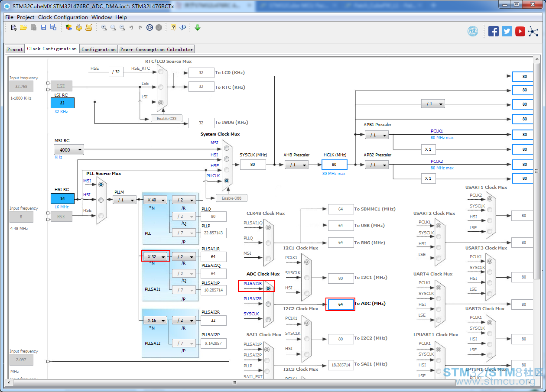Open the PLLSAI2 X 16 multiplier dropdown
546x392 pixels.
[x=155, y=320]
